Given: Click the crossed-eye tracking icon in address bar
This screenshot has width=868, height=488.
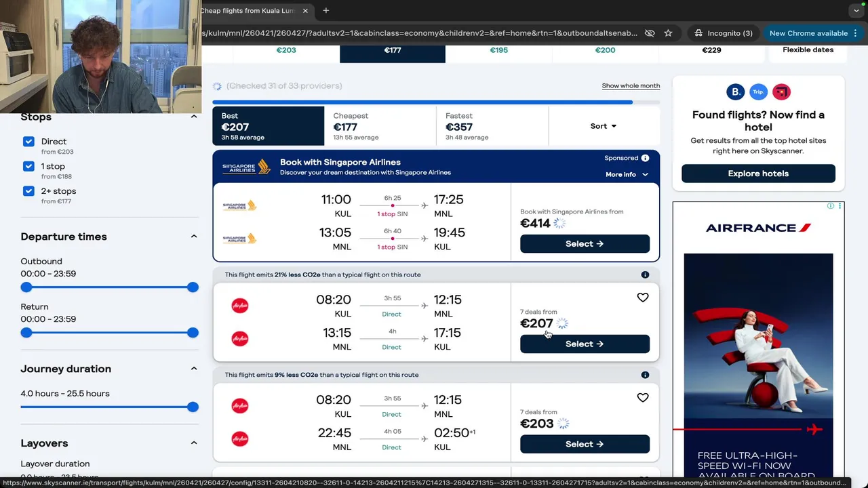Looking at the screenshot, I should [x=649, y=33].
